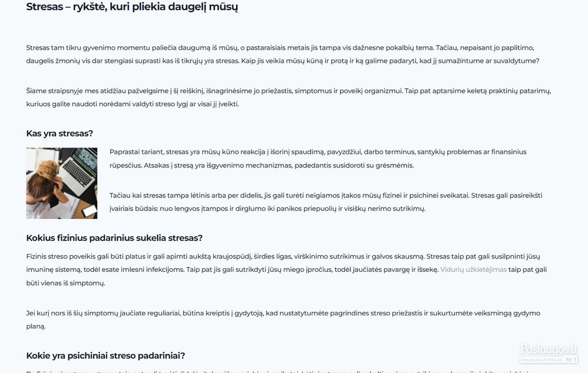Screen dimensions: 588x373
Task: Select the 'Kas yra stresas?' heading
Action: [60, 133]
